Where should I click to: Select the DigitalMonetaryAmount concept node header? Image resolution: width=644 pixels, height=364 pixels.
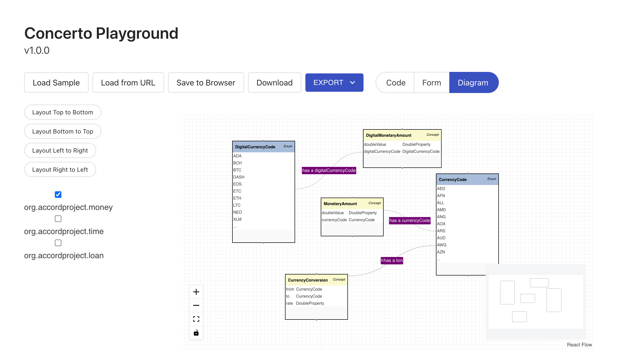tap(402, 135)
